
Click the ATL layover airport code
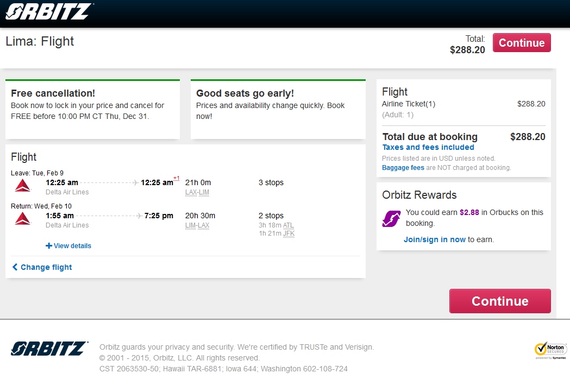[x=289, y=225]
